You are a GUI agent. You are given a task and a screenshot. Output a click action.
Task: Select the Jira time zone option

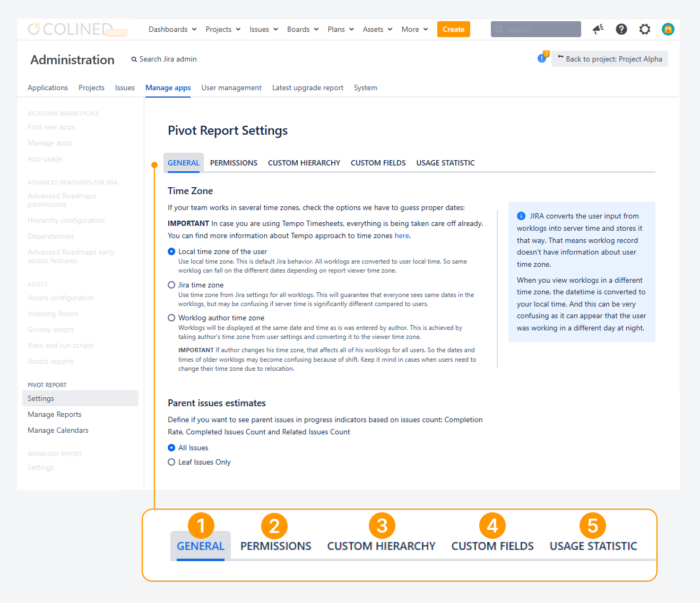pos(171,285)
